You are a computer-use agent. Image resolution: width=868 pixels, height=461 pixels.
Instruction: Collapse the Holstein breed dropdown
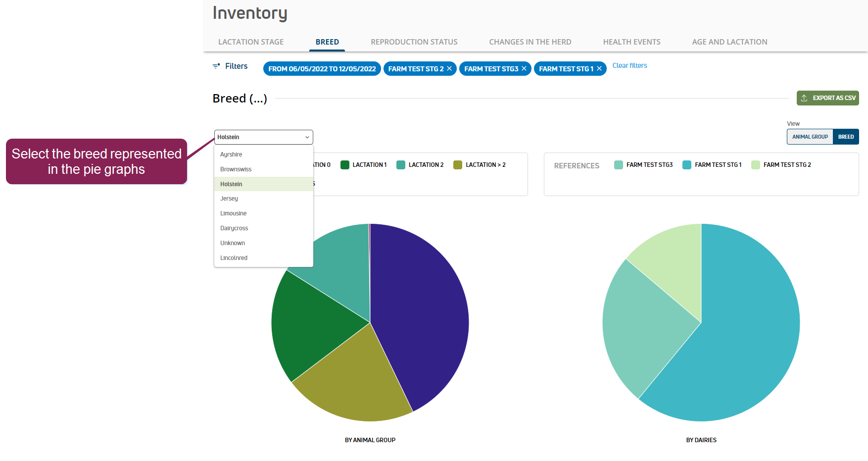point(307,137)
